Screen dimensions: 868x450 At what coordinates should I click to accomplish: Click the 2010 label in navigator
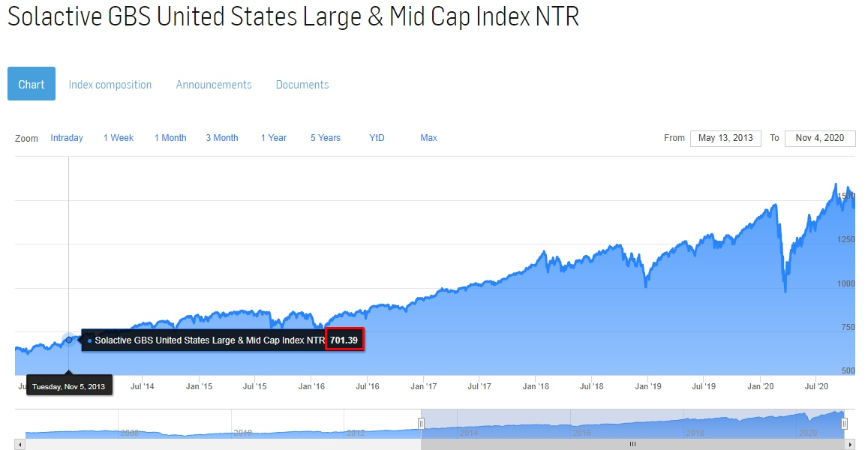(242, 433)
